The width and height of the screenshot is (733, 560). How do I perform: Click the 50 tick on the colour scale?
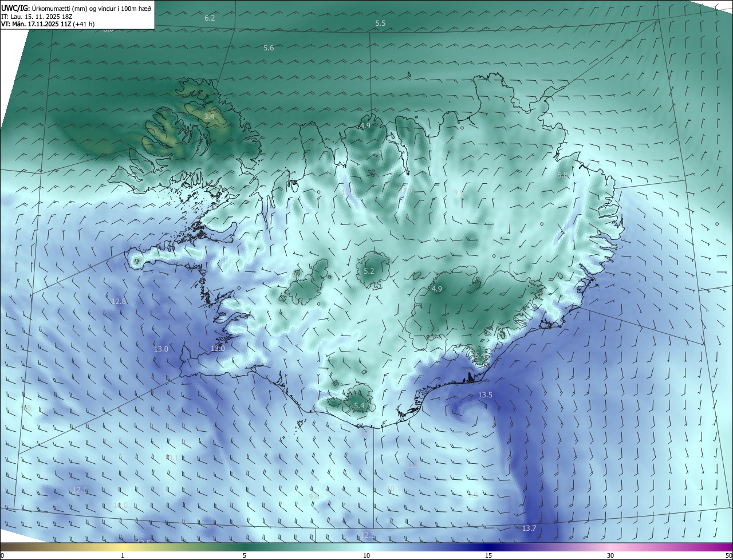click(728, 555)
